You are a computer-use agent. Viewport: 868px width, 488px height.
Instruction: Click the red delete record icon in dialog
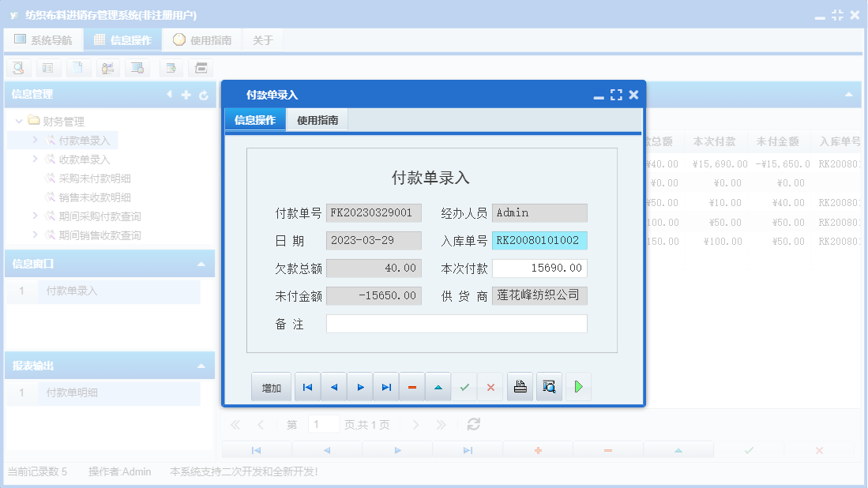(412, 386)
